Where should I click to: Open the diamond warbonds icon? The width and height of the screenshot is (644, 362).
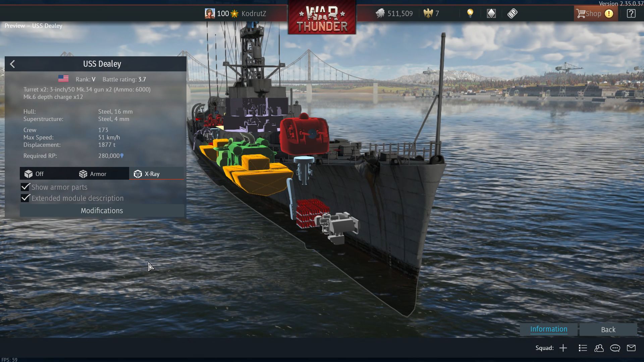coord(491,13)
